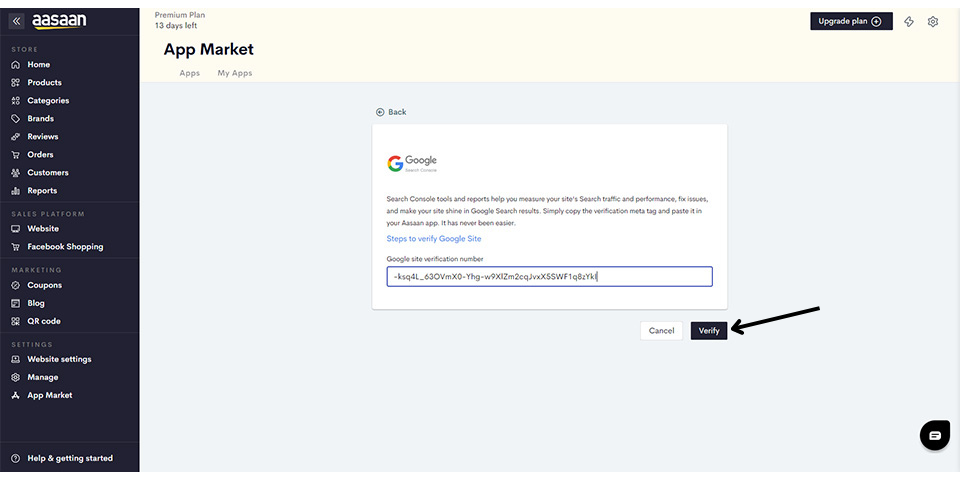Click the Products icon in the sidebar

[16, 83]
